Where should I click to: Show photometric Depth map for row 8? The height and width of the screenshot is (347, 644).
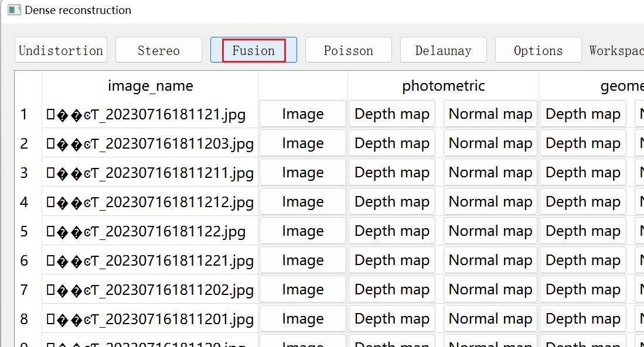pyautogui.click(x=392, y=319)
